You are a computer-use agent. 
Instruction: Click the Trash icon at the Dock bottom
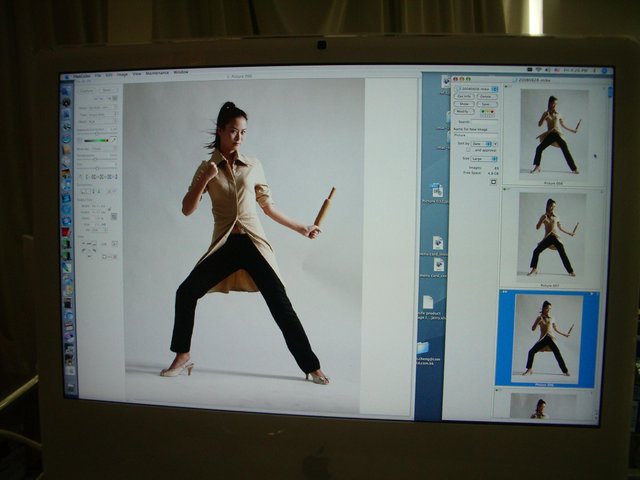tap(70, 385)
